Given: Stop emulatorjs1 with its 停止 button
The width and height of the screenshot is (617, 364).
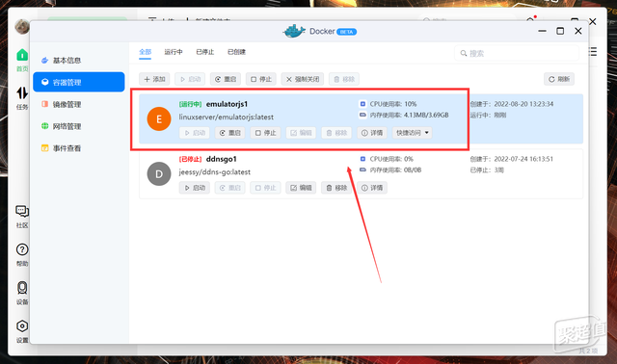Looking at the screenshot, I should [266, 133].
